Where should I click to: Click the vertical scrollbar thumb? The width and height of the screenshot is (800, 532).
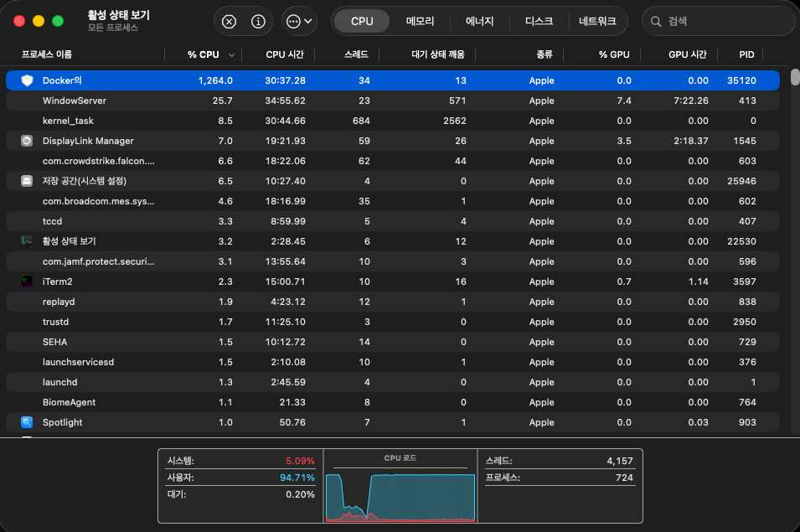click(795, 77)
